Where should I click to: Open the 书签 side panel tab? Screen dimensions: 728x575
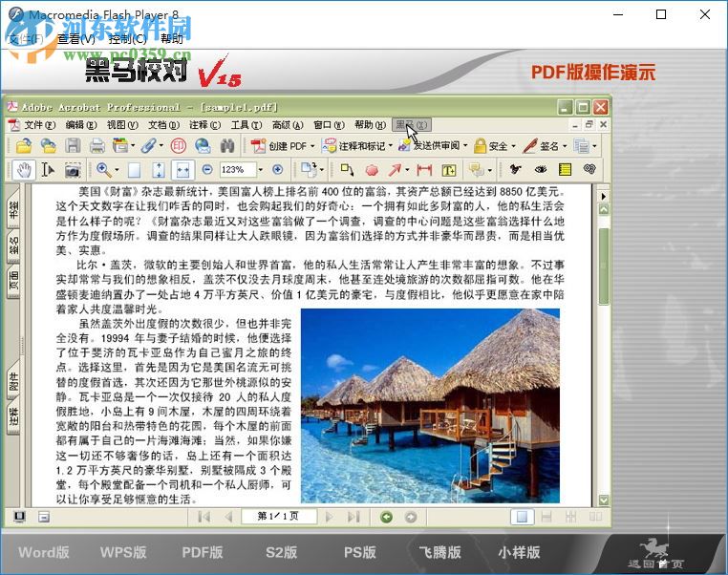click(13, 209)
